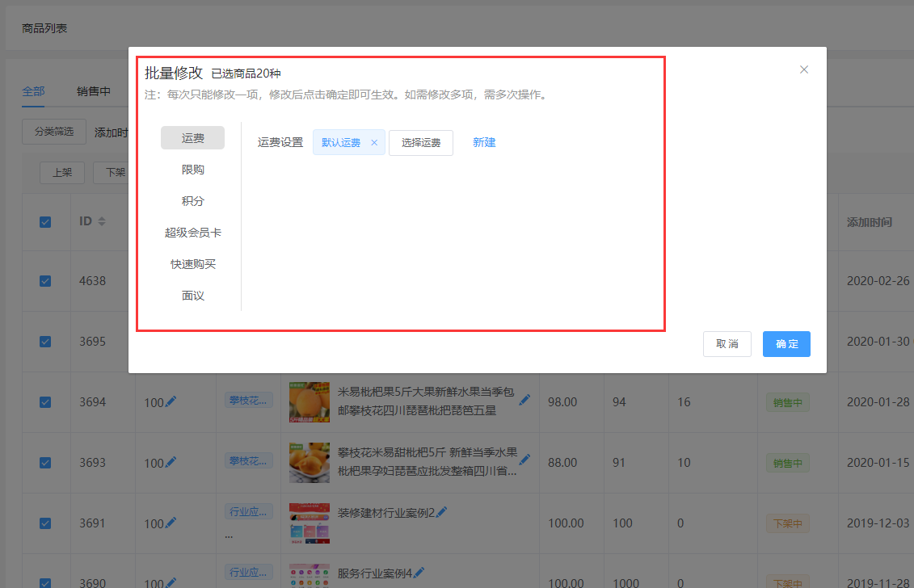
Task: Edit name pencil of 服务行业案例4
Action: coord(419,573)
